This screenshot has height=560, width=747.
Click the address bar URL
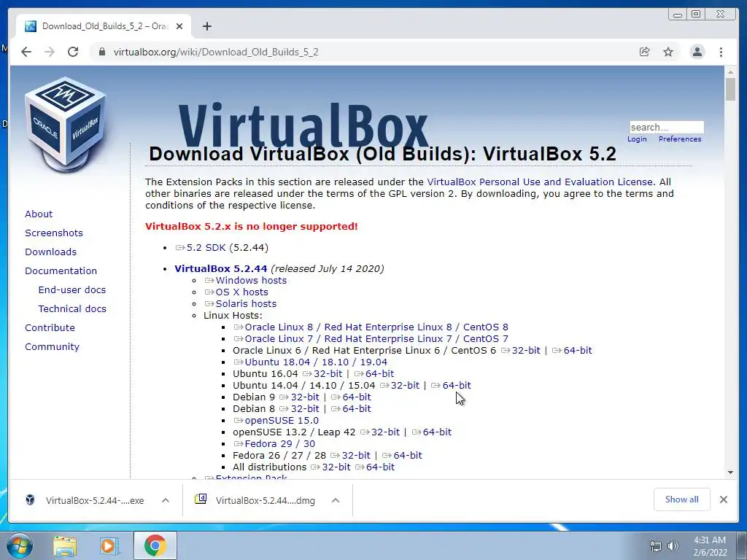point(216,52)
